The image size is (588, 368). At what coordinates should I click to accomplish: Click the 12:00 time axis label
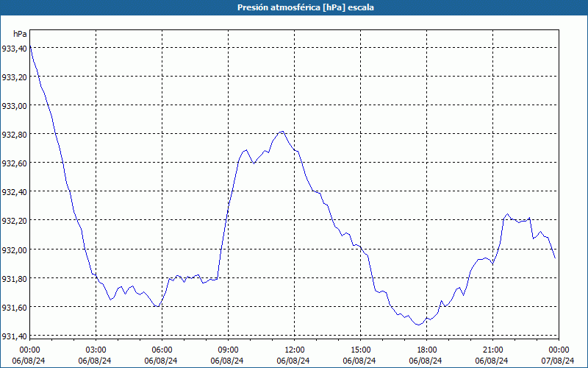[x=295, y=350]
